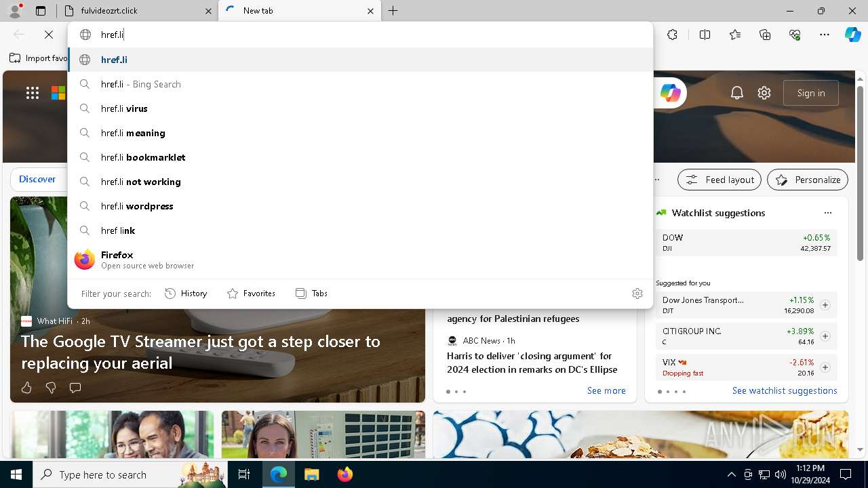Open the DOW index row
This screenshot has width=868, height=488.
click(746, 243)
